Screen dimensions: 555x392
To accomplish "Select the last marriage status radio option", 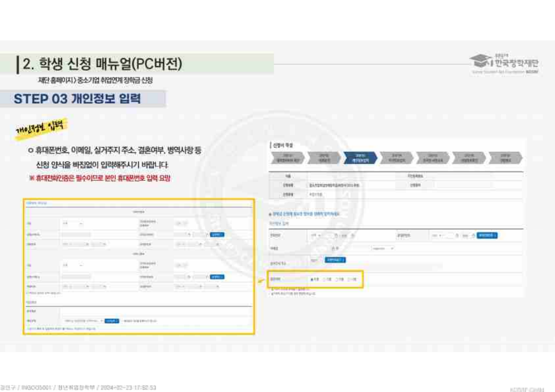I will (x=349, y=279).
